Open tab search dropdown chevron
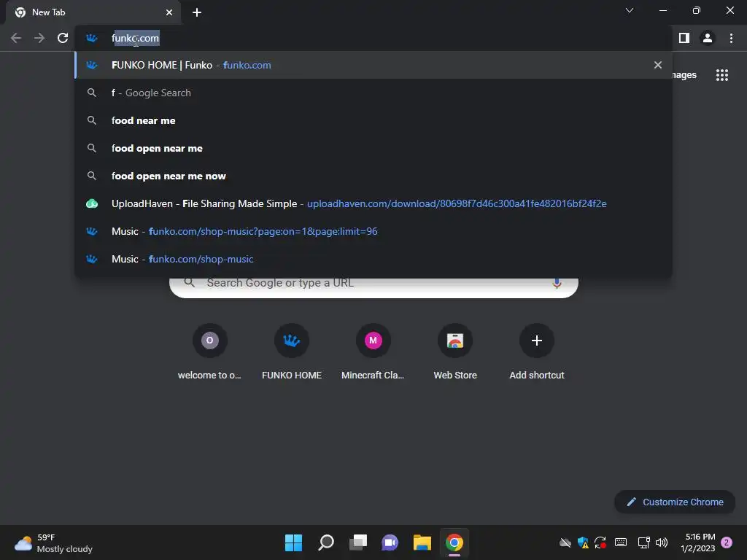Viewport: 747px width, 560px height. 630,10
